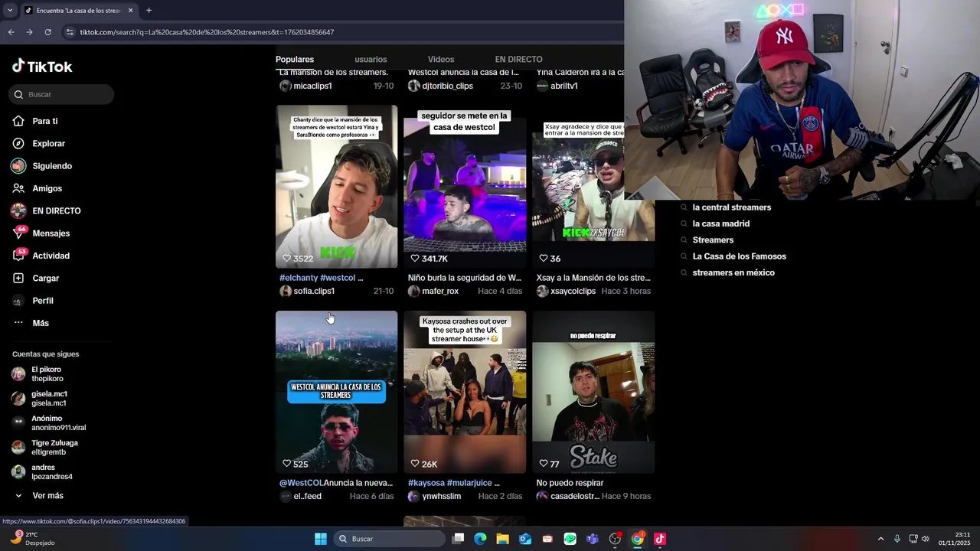This screenshot has height=551, width=980.
Task: Search suggestion 'la central streamers'
Action: tap(731, 207)
